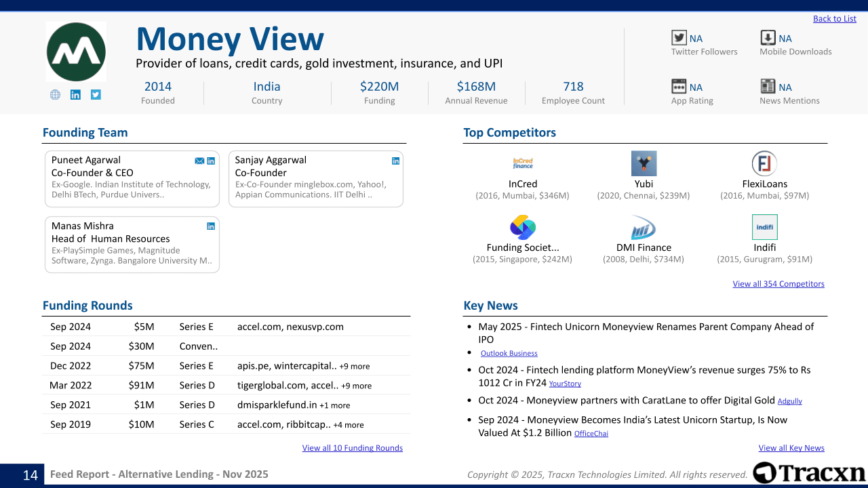Open Puneet Agarwal's LinkedIn profile icon

pyautogui.click(x=211, y=161)
